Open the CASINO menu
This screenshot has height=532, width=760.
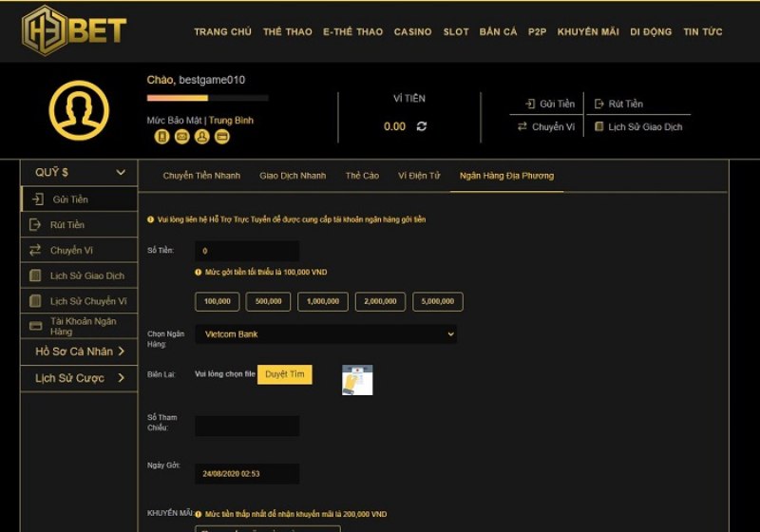pyautogui.click(x=412, y=32)
